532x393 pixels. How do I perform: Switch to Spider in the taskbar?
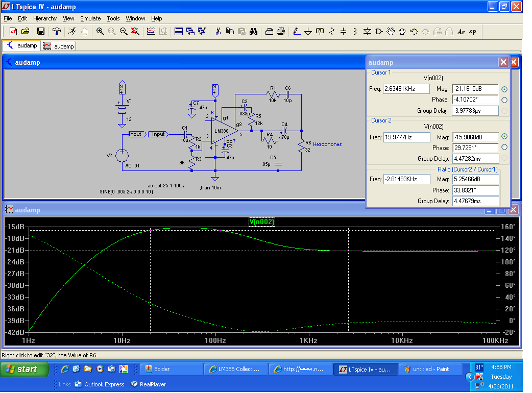tap(172, 369)
